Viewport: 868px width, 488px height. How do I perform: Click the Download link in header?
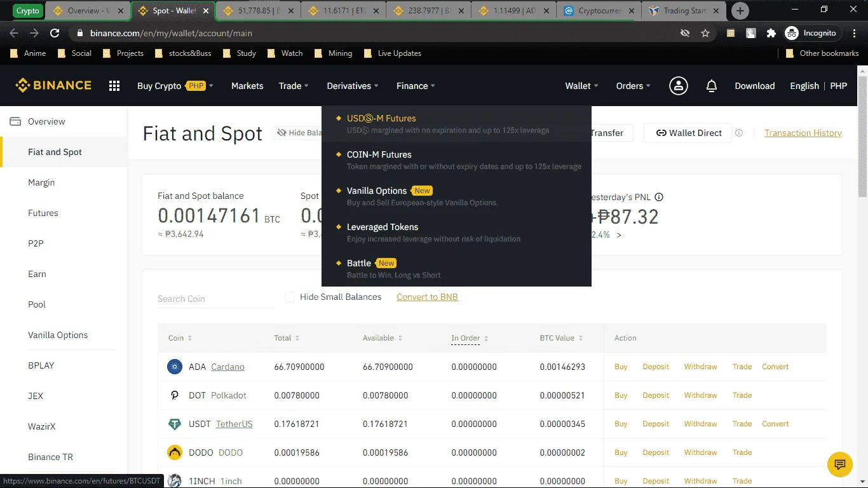[x=755, y=86]
